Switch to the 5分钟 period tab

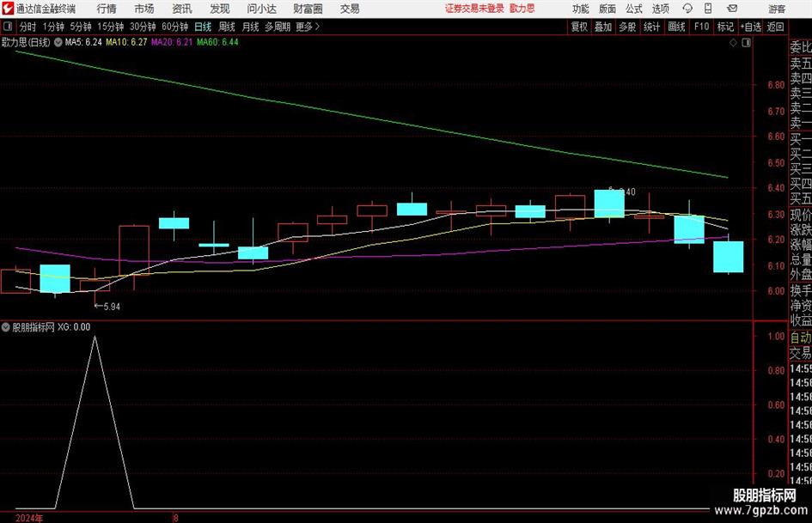pos(81,27)
